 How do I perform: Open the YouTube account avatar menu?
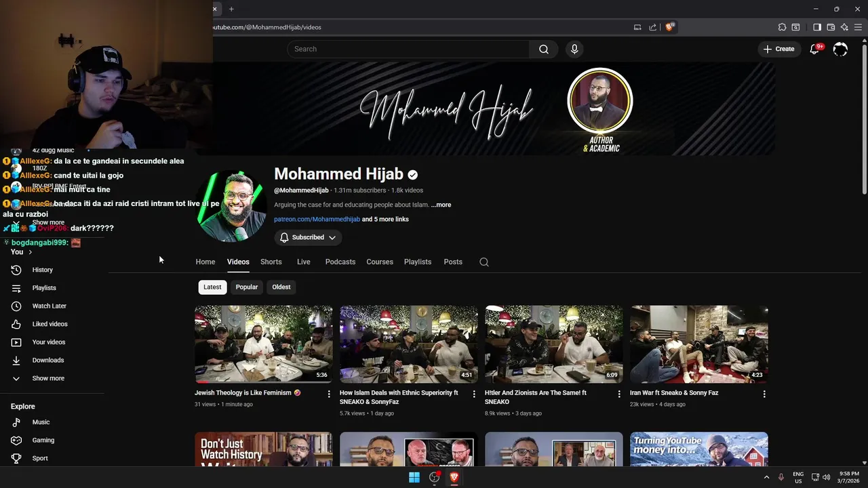point(840,49)
